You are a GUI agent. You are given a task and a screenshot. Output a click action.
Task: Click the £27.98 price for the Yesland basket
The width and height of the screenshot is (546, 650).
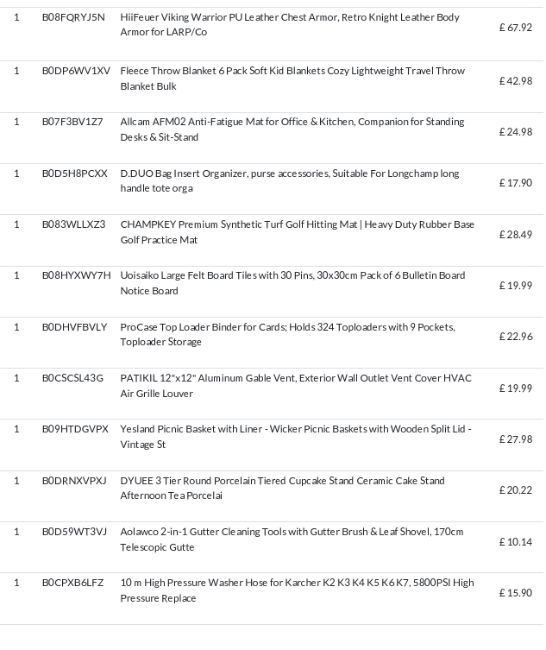pos(515,439)
